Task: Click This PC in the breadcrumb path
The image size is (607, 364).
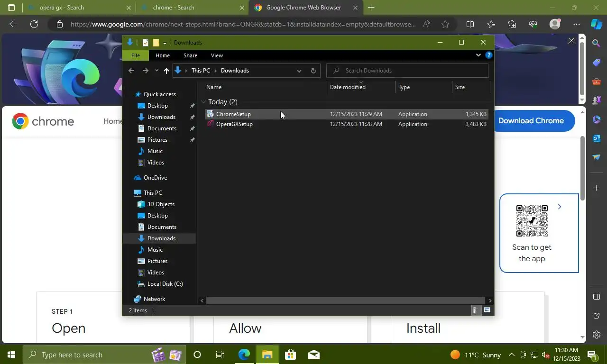Action: click(x=201, y=71)
